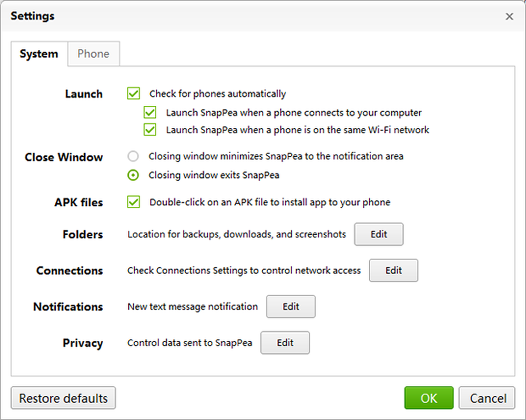Click the Restore defaults button
The height and width of the screenshot is (420, 526).
point(64,398)
